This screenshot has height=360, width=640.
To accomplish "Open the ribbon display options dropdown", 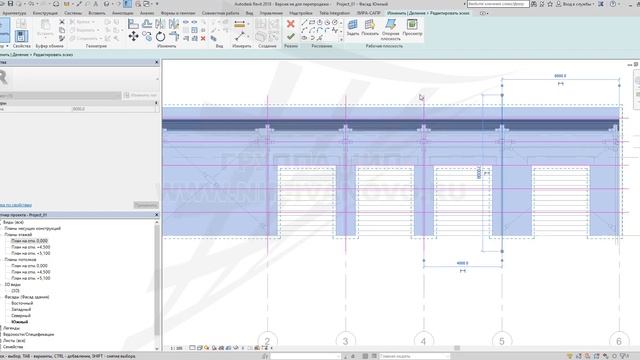I will (484, 13).
